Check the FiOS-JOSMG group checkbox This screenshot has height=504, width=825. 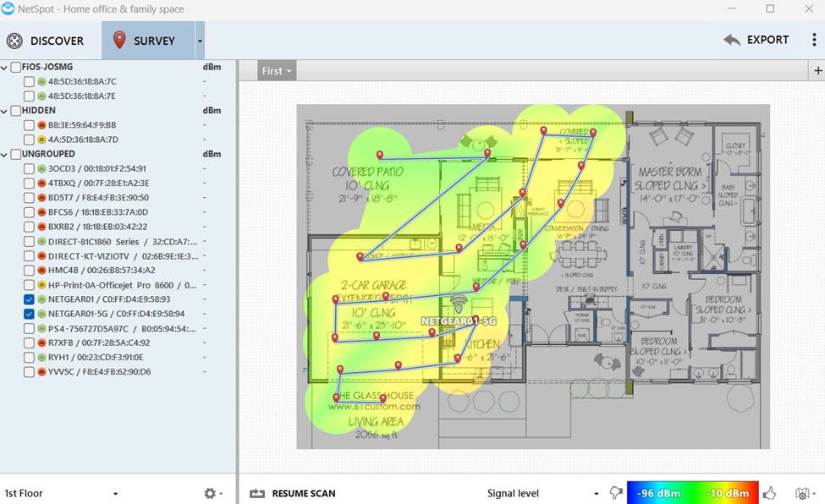[16, 67]
